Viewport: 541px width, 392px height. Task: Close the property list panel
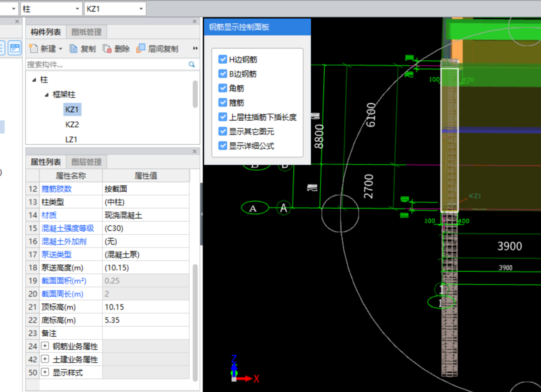click(194, 151)
